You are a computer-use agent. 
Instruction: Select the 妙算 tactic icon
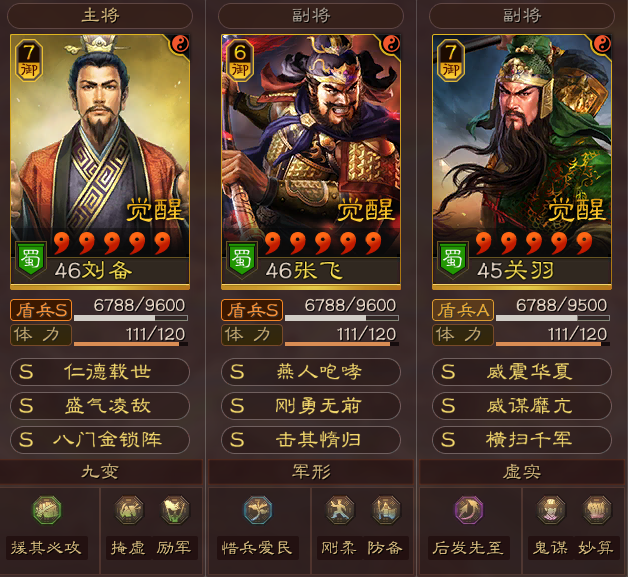(597, 510)
